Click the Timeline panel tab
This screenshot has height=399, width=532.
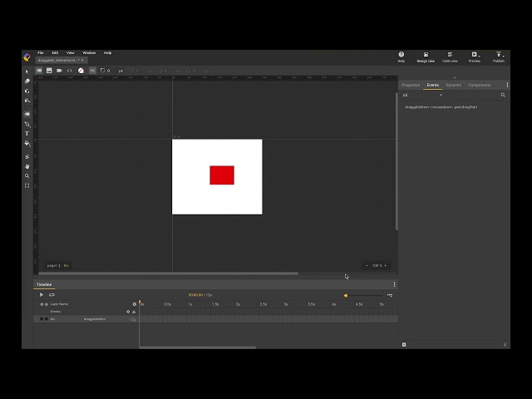(44, 284)
